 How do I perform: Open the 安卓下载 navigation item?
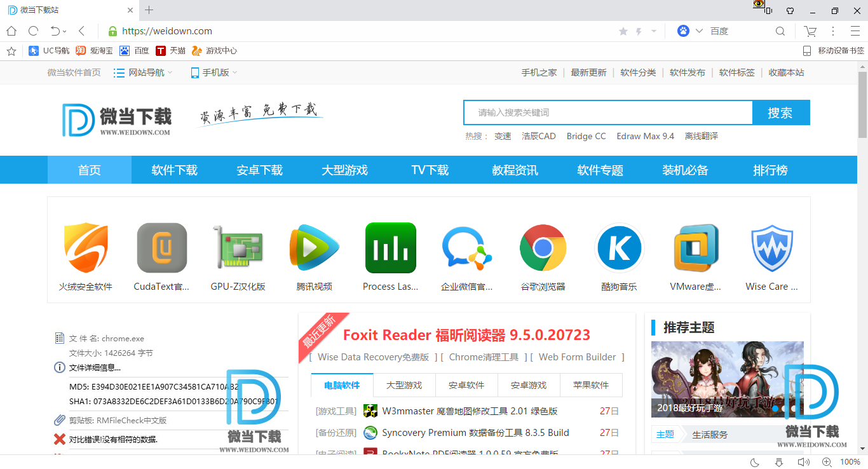[260, 170]
